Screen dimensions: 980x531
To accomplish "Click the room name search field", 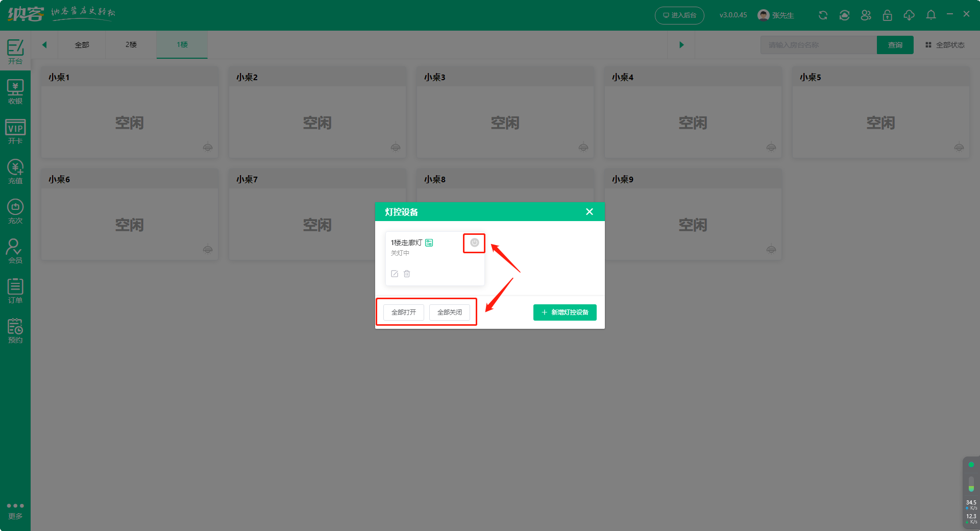I will pyautogui.click(x=818, y=45).
